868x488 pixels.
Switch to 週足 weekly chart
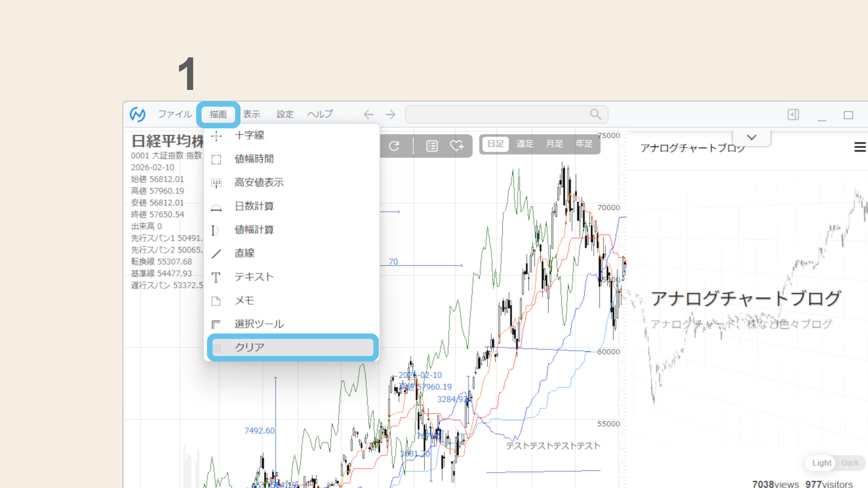pos(525,144)
